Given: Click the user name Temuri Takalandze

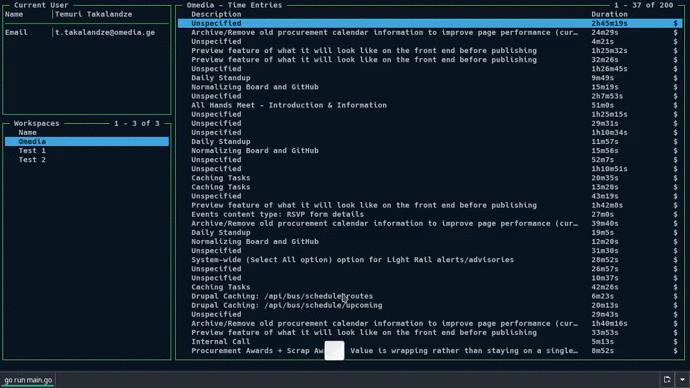Looking at the screenshot, I should 93,14.
